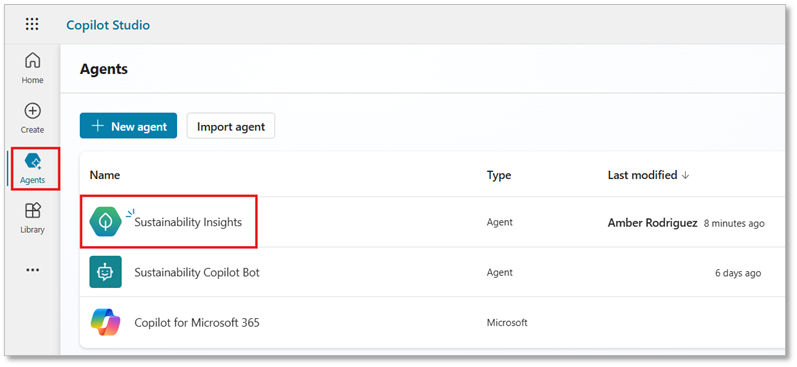Select the Microsoft type cell
Image resolution: width=797 pixels, height=367 pixels.
[507, 322]
